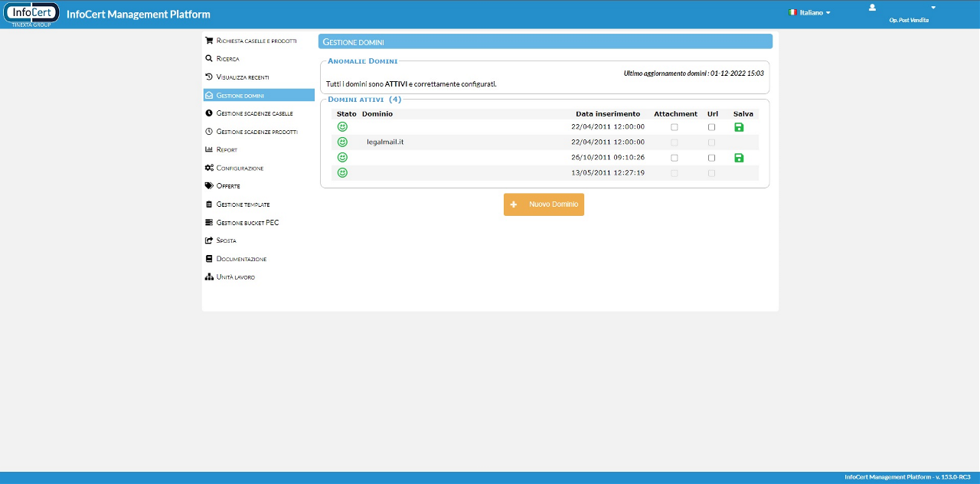This screenshot has width=980, height=484.
Task: Click the magnifier icon next to Ricerca
Action: [209, 58]
